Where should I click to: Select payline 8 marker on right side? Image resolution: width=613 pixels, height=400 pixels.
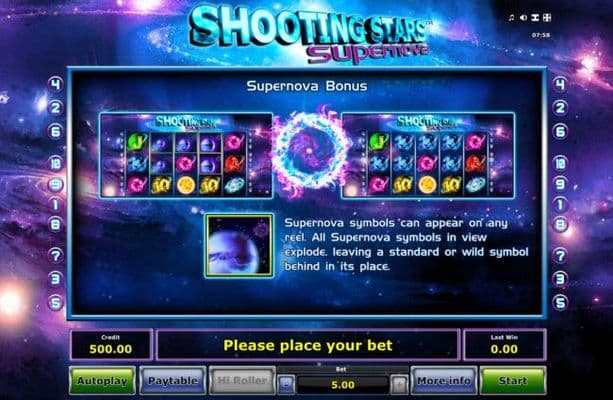click(x=560, y=224)
